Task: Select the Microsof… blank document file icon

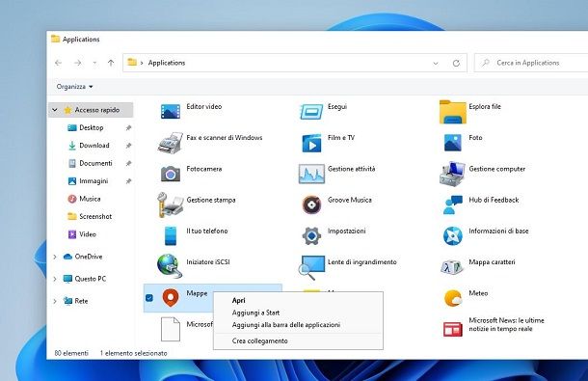Action: tap(171, 329)
